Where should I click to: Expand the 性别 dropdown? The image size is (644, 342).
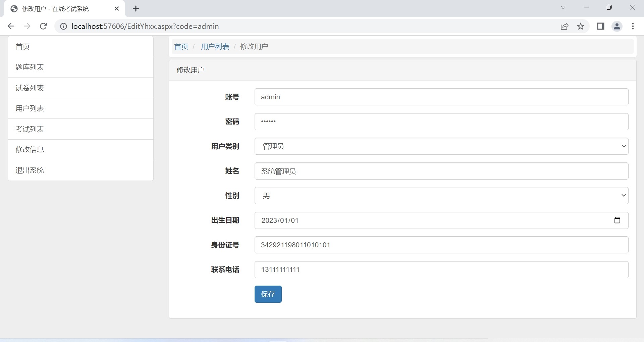[x=441, y=196]
